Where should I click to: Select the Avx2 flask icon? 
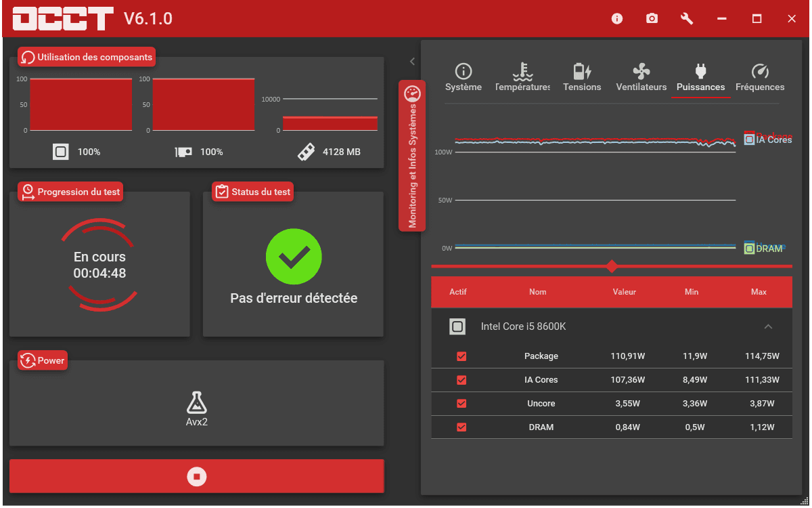click(x=196, y=404)
